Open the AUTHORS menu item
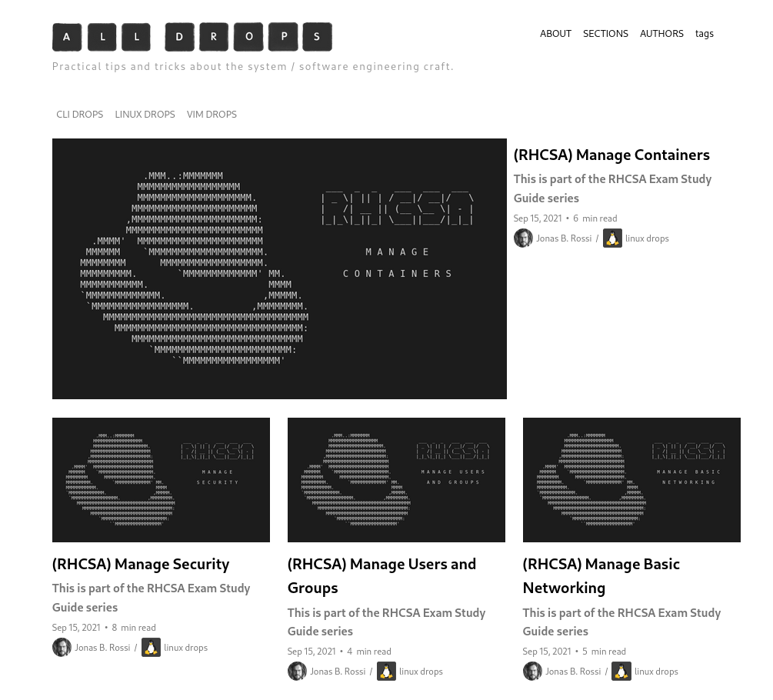 click(x=661, y=34)
